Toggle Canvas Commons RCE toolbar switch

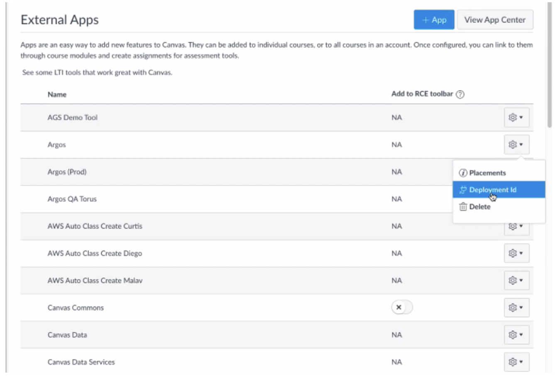click(401, 307)
